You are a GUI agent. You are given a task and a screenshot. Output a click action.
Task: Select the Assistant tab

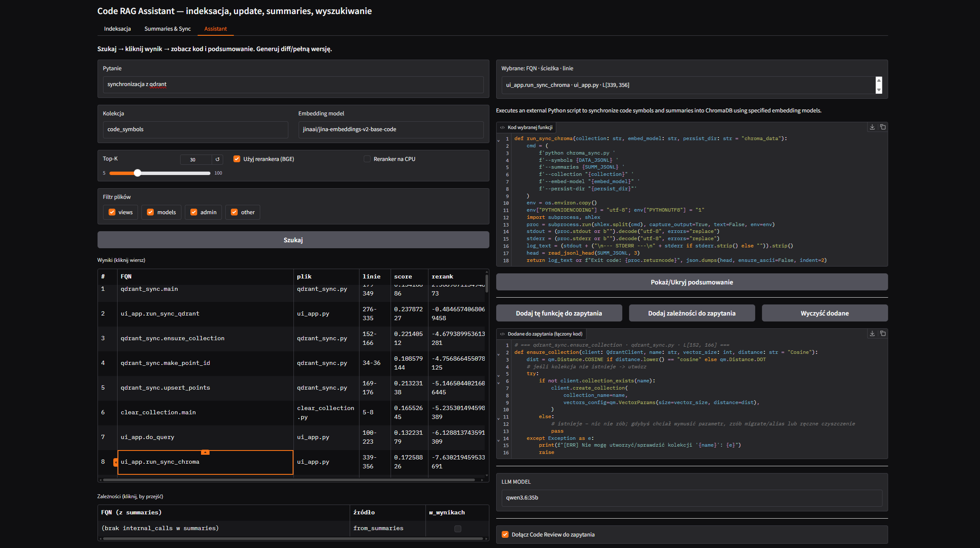tap(216, 29)
